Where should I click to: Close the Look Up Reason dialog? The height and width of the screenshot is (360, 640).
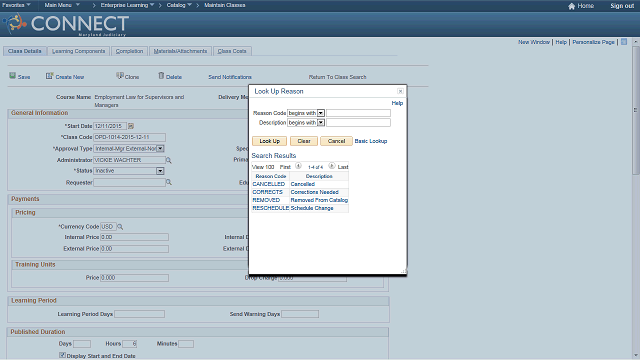[x=400, y=91]
